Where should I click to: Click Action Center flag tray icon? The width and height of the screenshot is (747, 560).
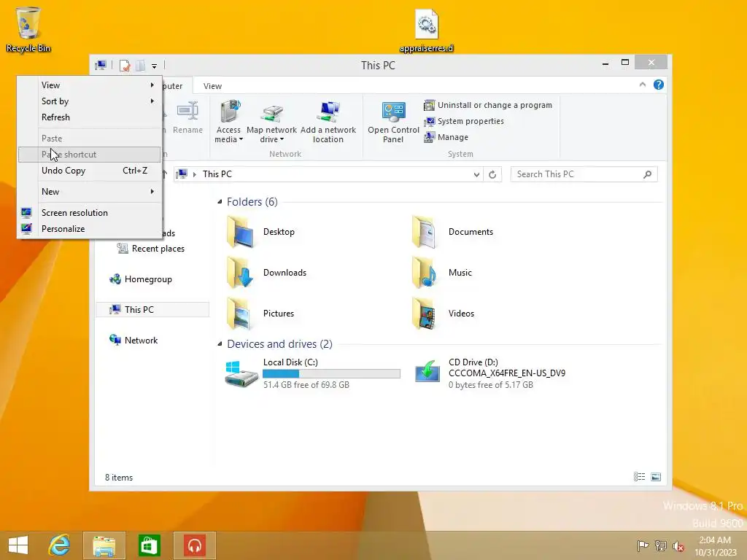(643, 545)
